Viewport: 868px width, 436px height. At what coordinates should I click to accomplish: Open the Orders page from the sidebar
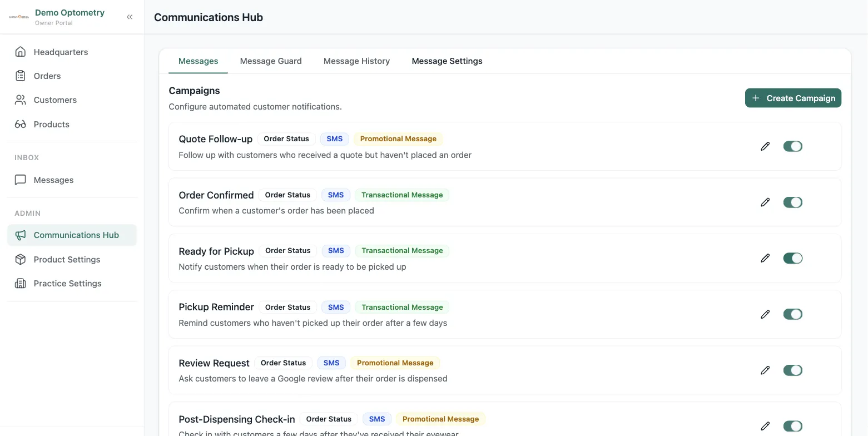(72, 76)
